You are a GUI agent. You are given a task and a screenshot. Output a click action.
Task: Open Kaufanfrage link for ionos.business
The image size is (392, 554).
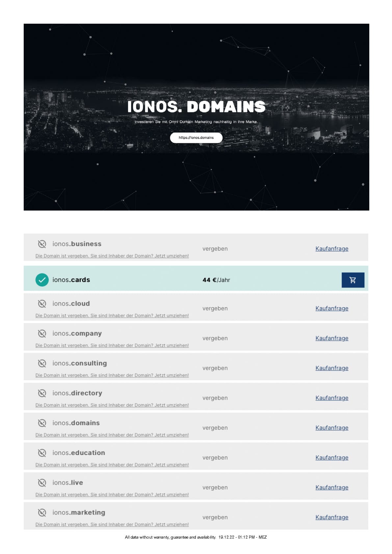click(x=332, y=249)
